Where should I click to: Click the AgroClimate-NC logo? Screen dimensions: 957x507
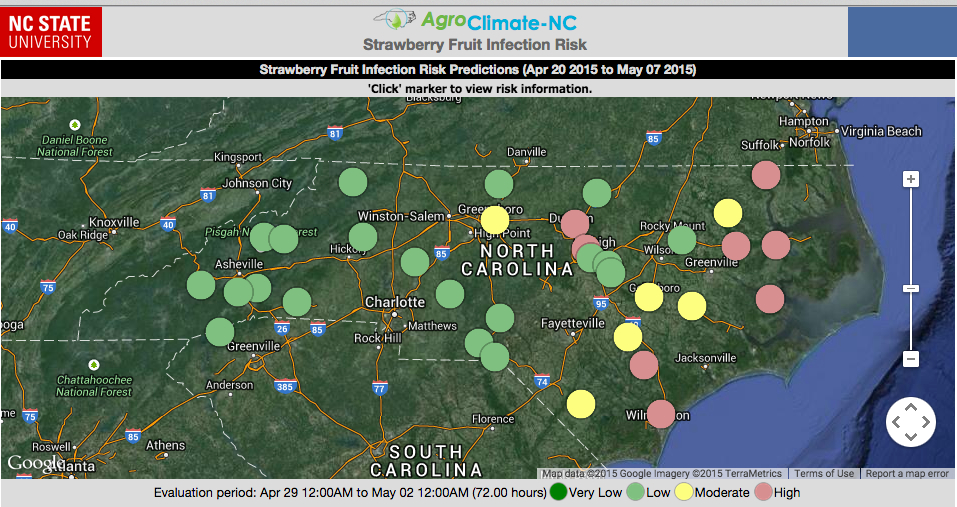(475, 21)
